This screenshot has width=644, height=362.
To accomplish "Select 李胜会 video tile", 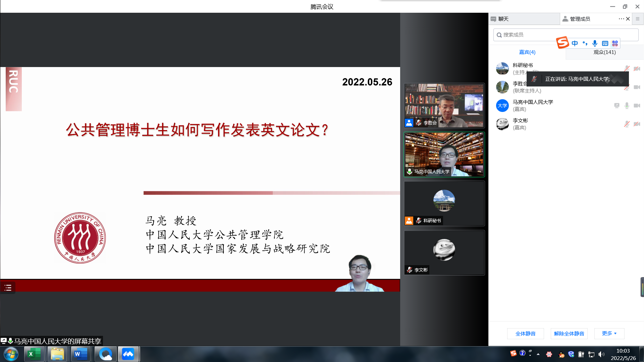I will [x=444, y=105].
